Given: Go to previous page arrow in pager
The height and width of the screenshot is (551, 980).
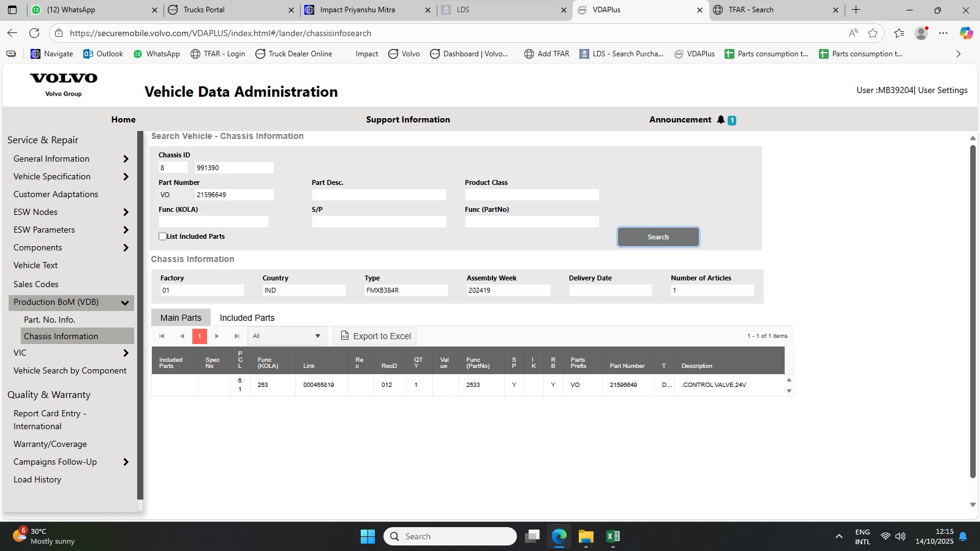Looking at the screenshot, I should coord(182,336).
